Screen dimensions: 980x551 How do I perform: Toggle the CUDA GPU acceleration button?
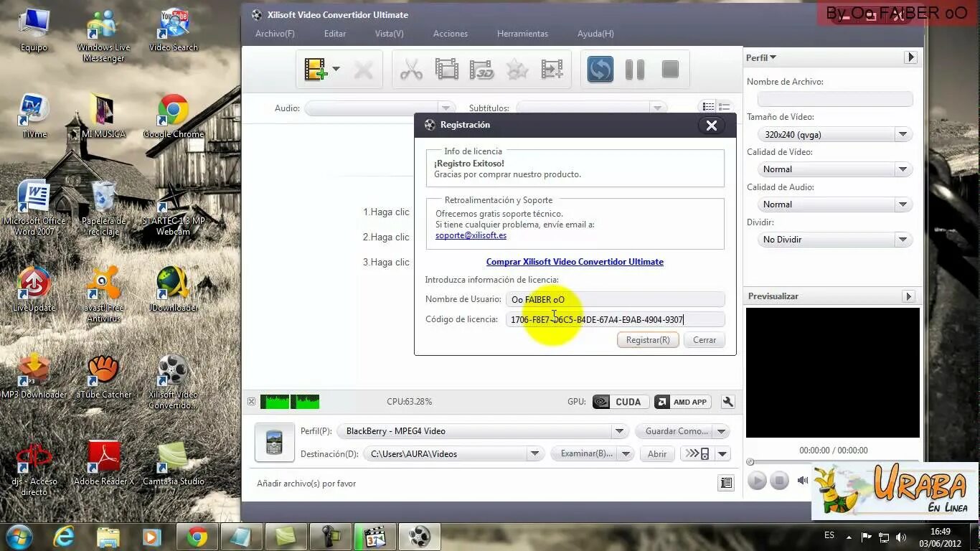point(621,402)
